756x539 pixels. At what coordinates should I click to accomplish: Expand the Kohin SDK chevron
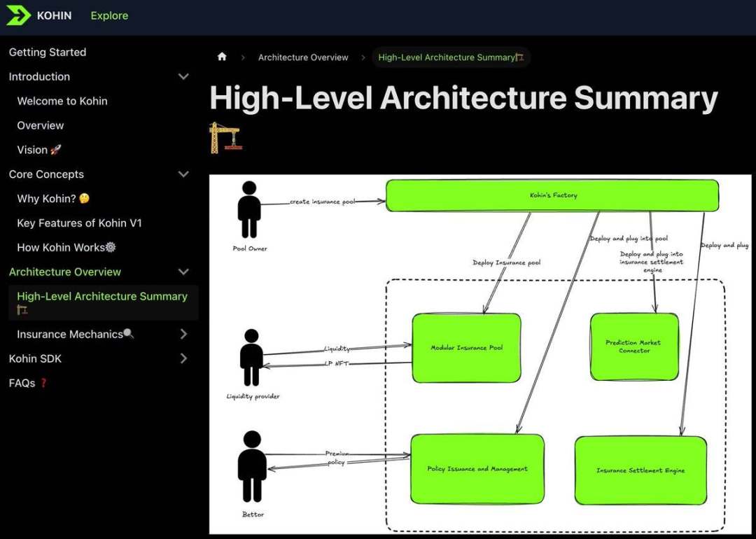coord(183,359)
